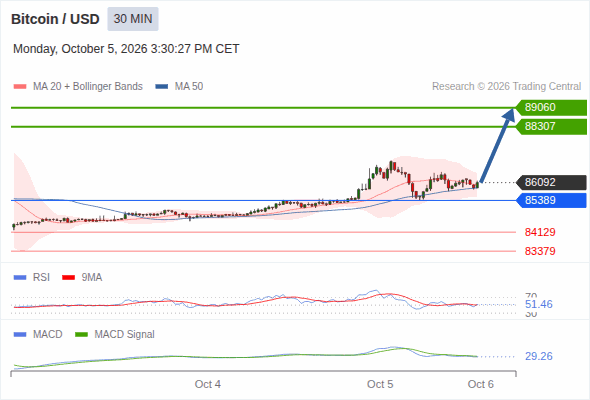The height and width of the screenshot is (400, 590).
Task: Click the MACD Signal green legend swatch
Action: tap(81, 335)
